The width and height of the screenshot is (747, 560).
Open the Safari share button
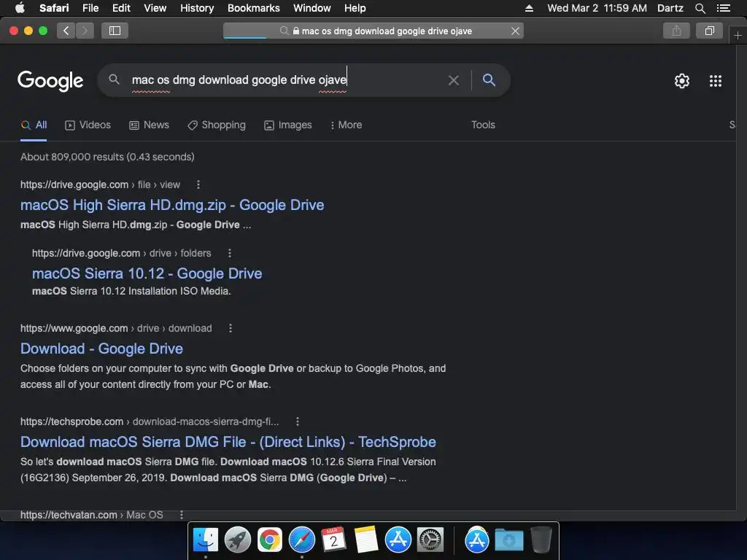(x=676, y=31)
